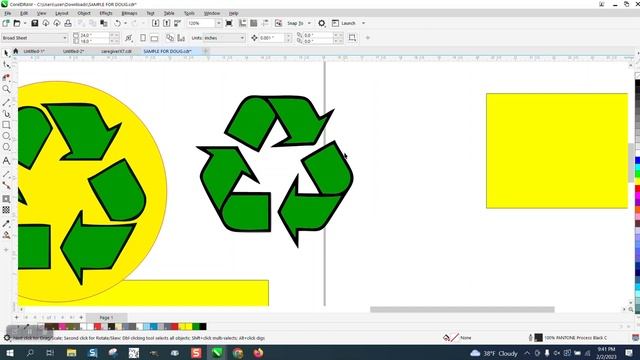
Task: Click the Welcome screen home tab
Action: [x=16, y=51]
